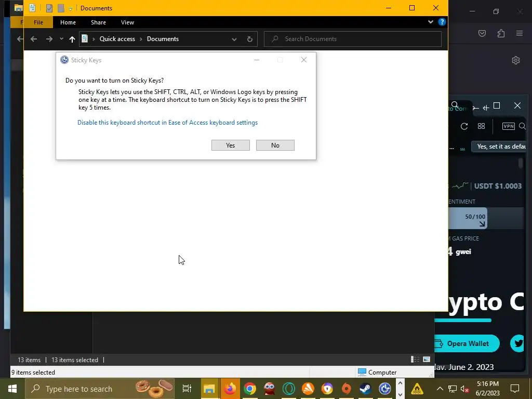The height and width of the screenshot is (399, 532).
Task: Close the Sticky Keys dialog
Action: pyautogui.click(x=304, y=60)
